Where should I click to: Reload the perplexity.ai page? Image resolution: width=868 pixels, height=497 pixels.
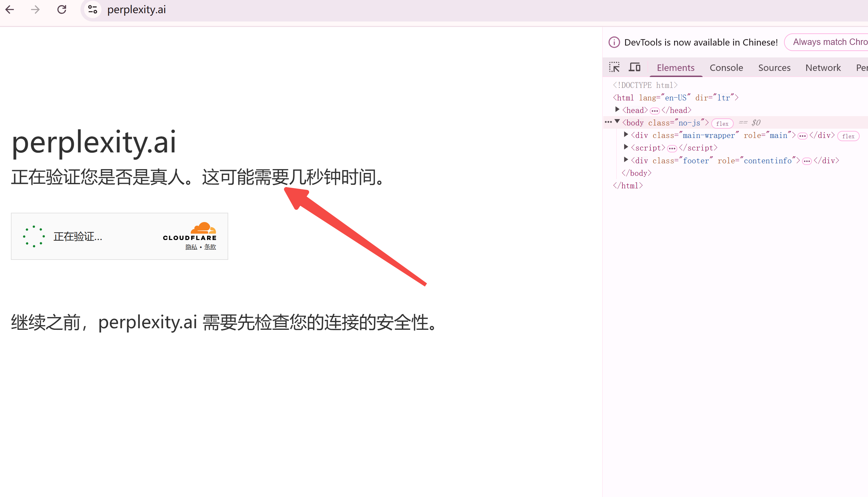[62, 10]
